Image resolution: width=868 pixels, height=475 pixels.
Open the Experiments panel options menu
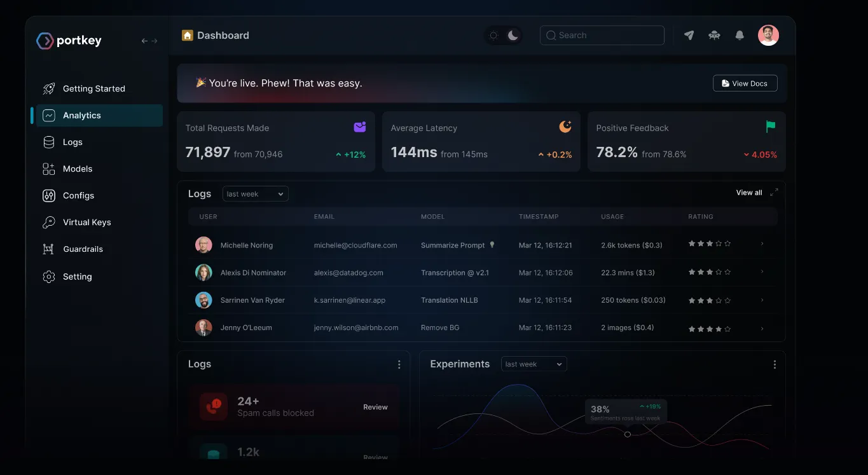coord(774,364)
